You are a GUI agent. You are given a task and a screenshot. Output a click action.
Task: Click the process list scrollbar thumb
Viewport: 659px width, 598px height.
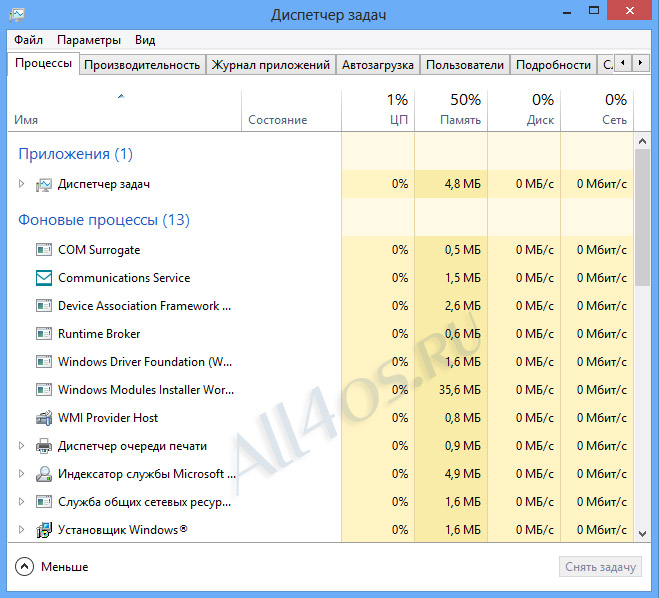click(642, 217)
